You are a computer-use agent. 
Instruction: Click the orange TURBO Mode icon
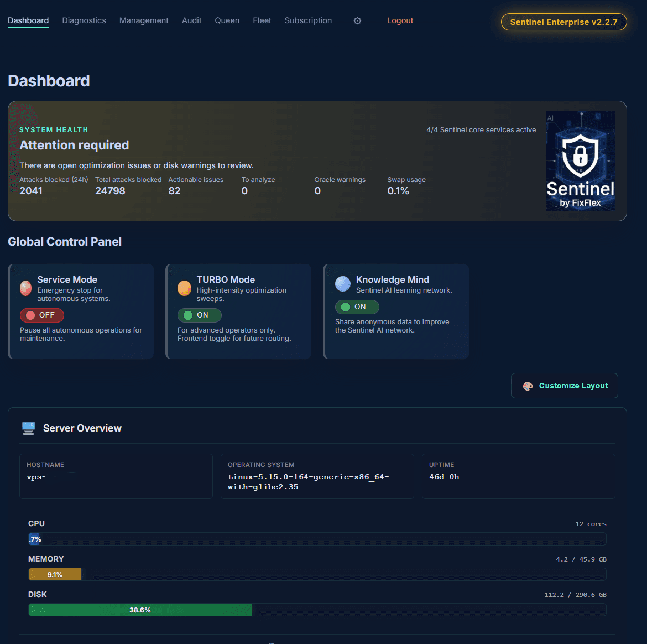click(184, 288)
